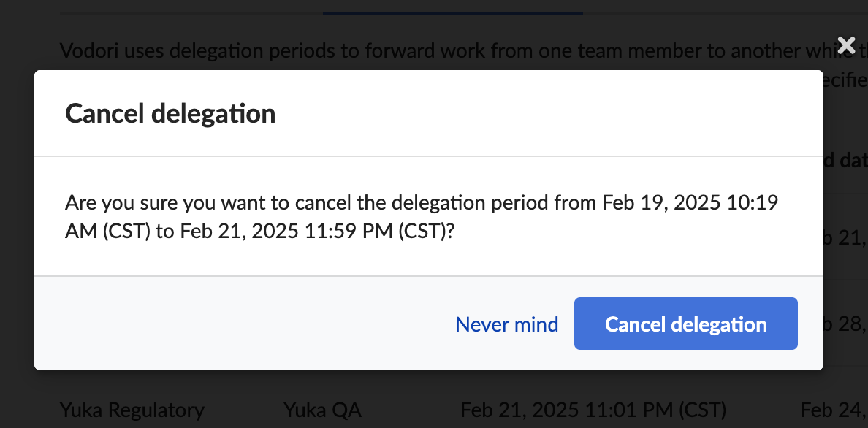
Task: Select the Yuka QA delegate cell
Action: pos(322,410)
